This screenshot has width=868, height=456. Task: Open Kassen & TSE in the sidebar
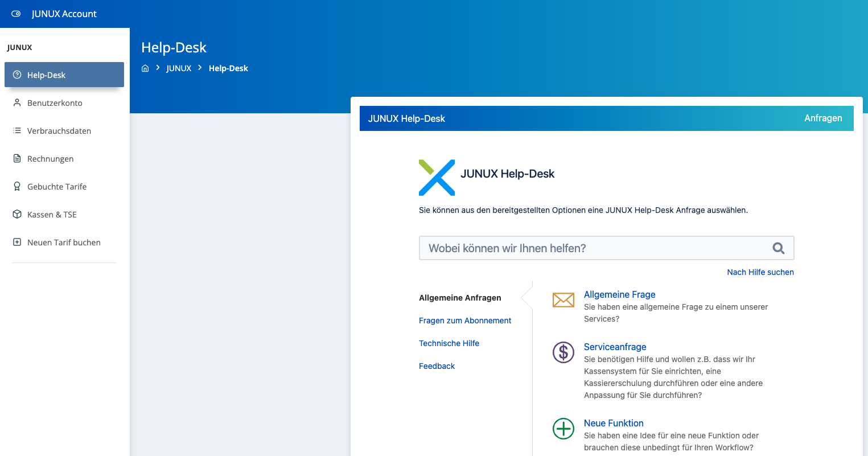pyautogui.click(x=64, y=214)
